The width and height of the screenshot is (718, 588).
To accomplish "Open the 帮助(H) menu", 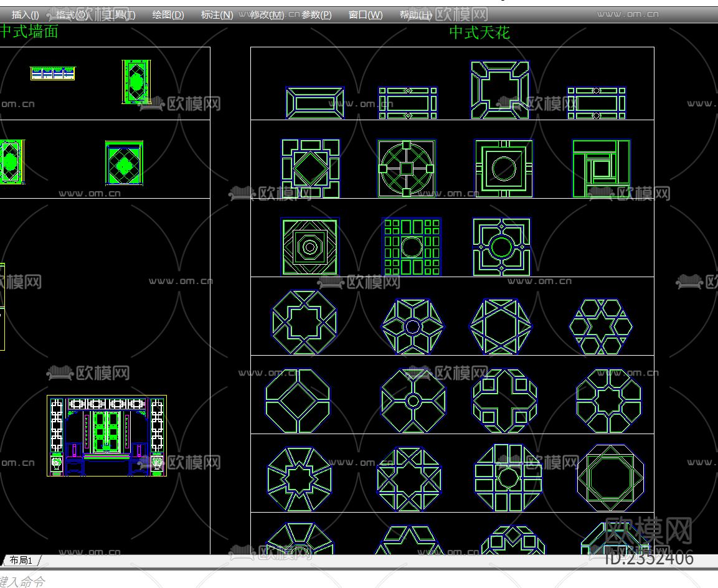I will tap(416, 15).
